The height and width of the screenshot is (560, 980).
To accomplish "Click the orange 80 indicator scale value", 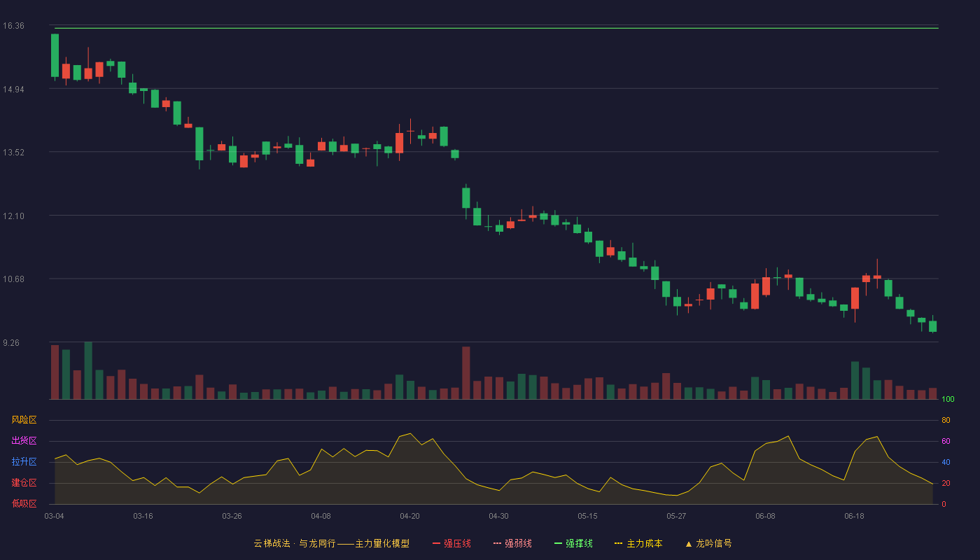I will 946,420.
